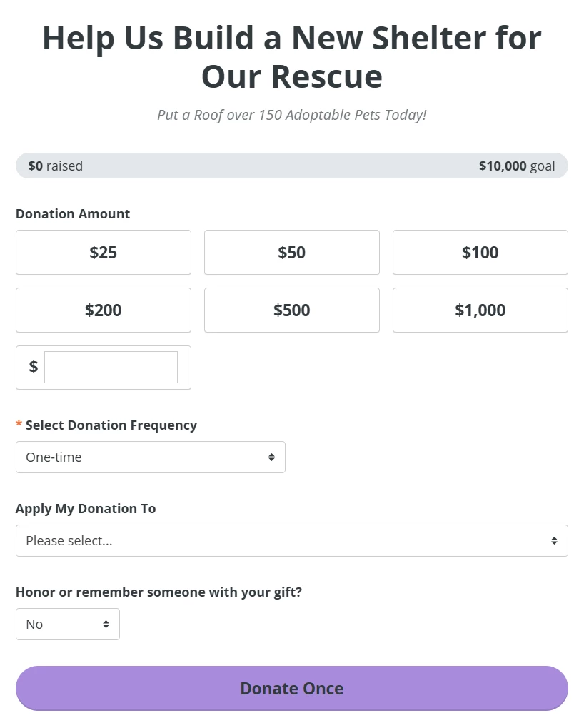Choose the $500 donation amount

(x=291, y=310)
